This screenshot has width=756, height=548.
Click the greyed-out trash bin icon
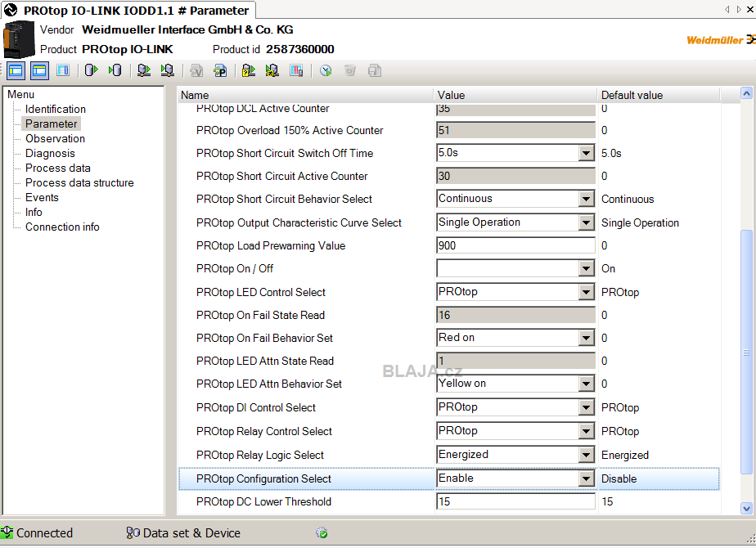point(350,71)
